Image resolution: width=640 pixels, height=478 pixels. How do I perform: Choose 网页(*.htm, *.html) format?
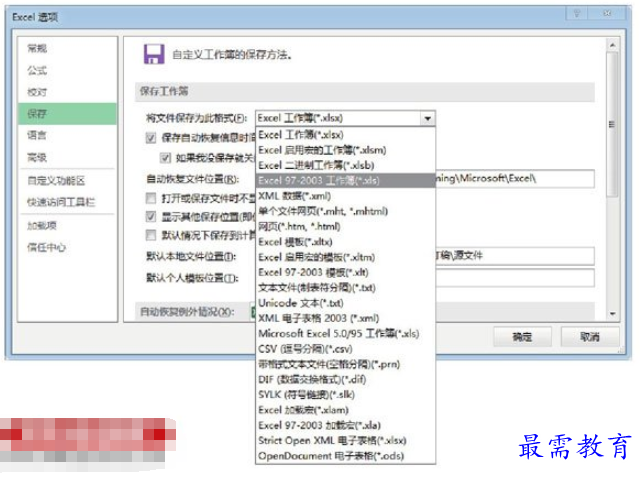[x=345, y=227]
